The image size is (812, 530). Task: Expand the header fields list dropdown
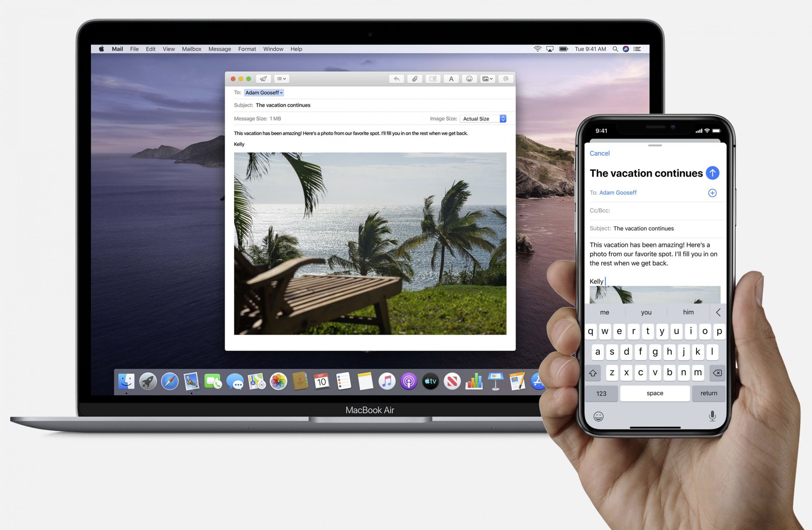click(x=281, y=79)
